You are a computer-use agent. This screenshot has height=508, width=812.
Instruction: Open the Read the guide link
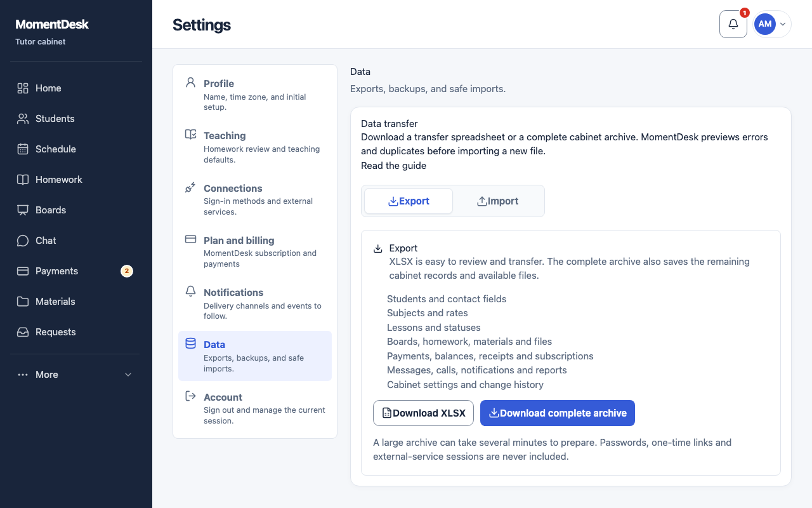click(x=393, y=166)
